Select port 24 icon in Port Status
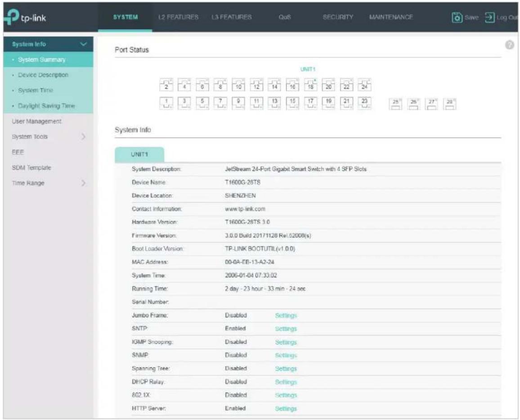The width and height of the screenshot is (520, 420). (x=364, y=85)
